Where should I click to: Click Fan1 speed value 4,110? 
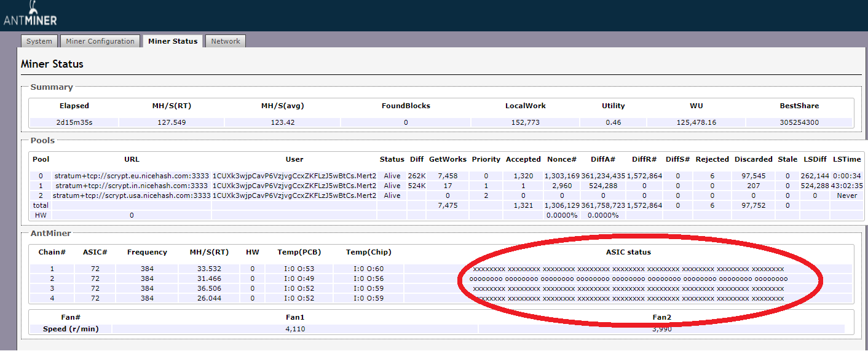click(x=295, y=329)
